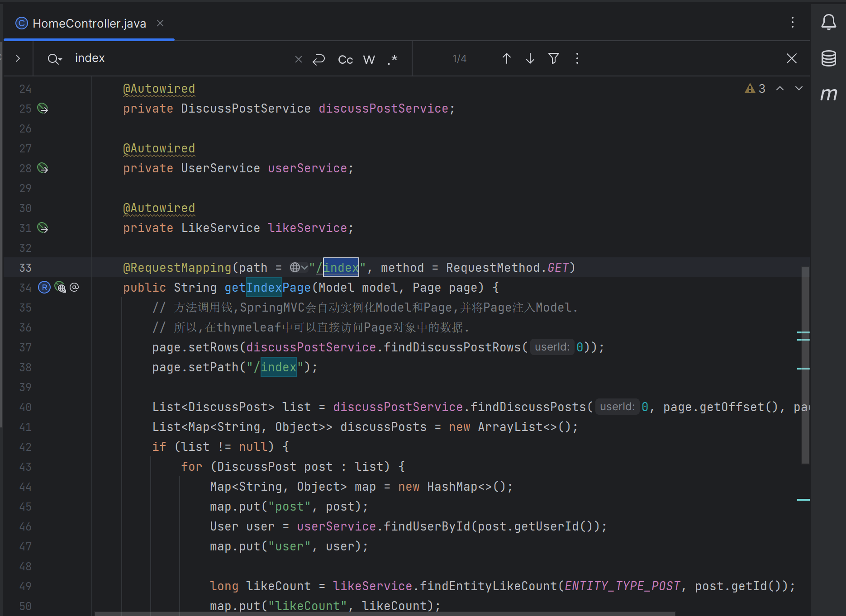Jump to previous highlighted problem
Image resolution: width=846 pixels, height=616 pixels.
click(780, 88)
